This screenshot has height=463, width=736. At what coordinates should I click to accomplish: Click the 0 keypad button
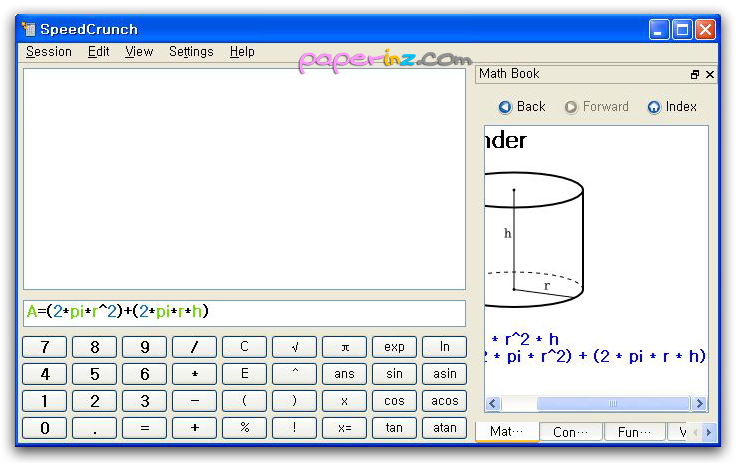click(45, 428)
